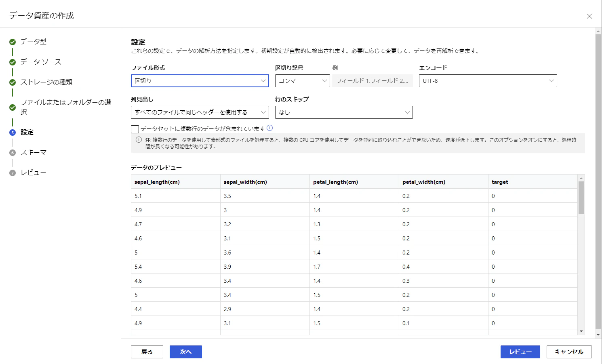The width and height of the screenshot is (602, 364).
Task: Click the 戻る button
Action: tap(147, 352)
